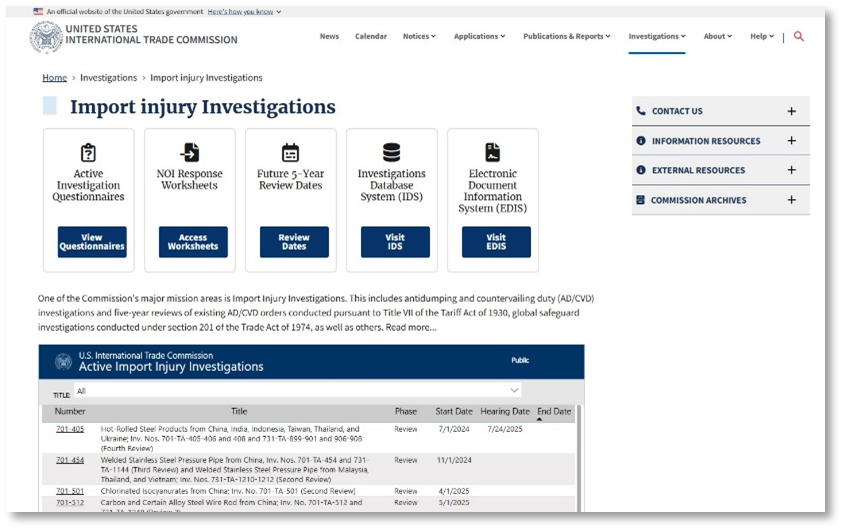Click the NOI Response Worksheets document icon

point(189,153)
